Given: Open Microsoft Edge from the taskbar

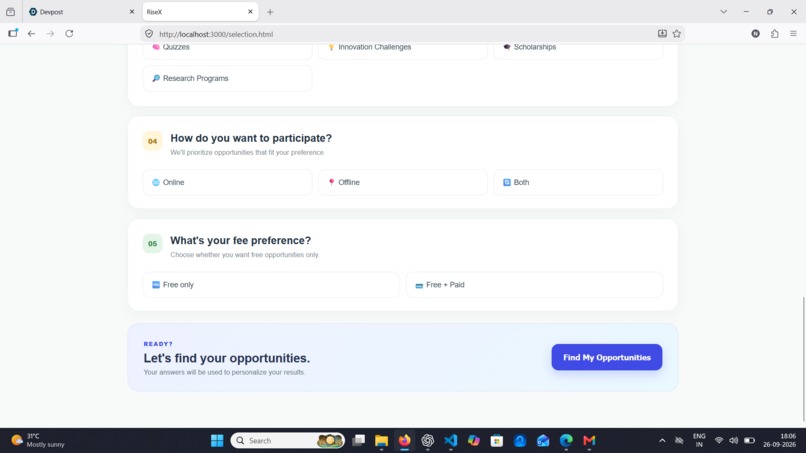Looking at the screenshot, I should (566, 441).
